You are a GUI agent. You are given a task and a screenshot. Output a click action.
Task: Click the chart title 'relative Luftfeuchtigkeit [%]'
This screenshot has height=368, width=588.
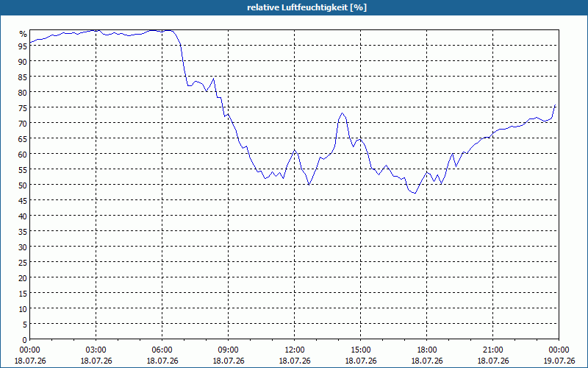[306, 7]
